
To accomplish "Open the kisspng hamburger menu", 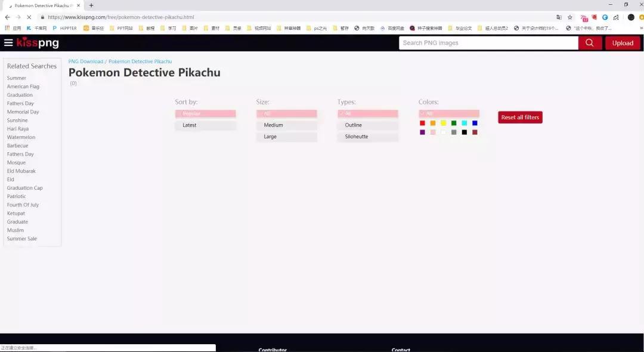I will pyautogui.click(x=8, y=43).
